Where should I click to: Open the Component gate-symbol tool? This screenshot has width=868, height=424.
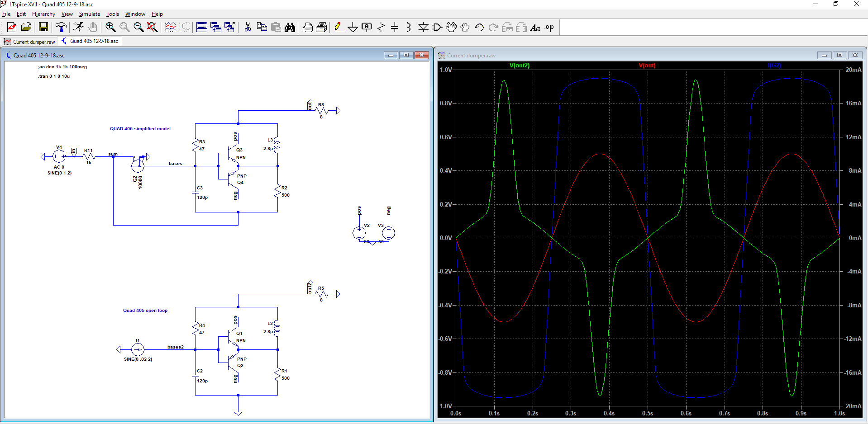(437, 28)
